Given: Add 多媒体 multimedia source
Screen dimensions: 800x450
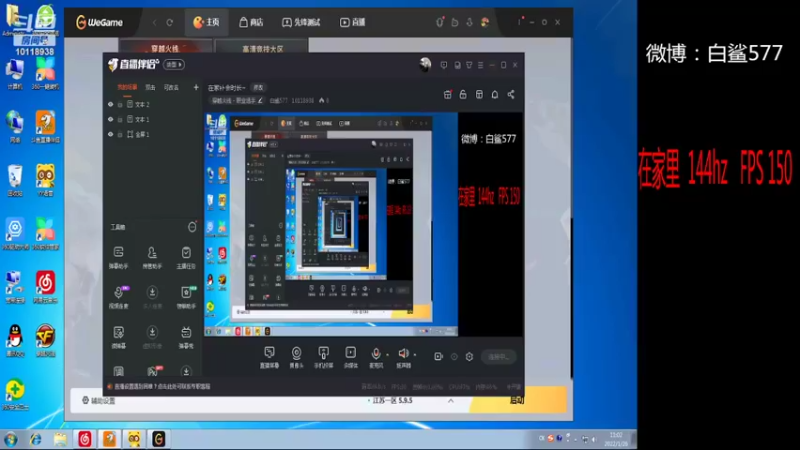Looking at the screenshot, I should [x=351, y=357].
